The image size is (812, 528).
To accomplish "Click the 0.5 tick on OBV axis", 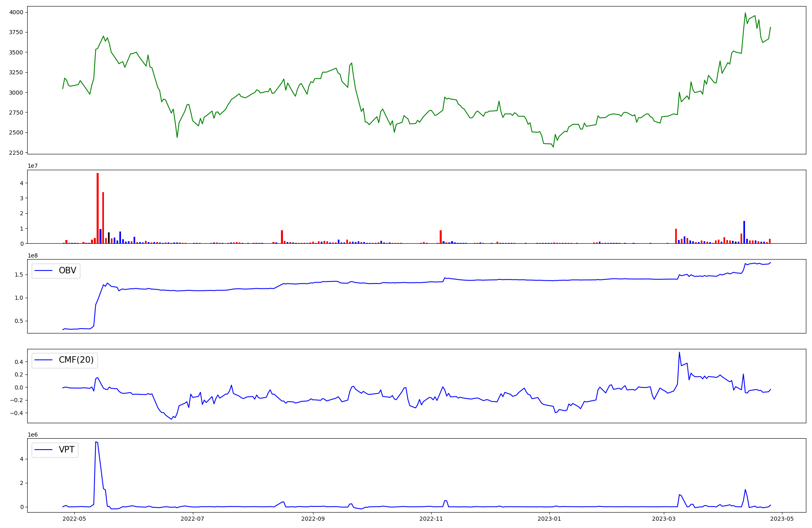I will pos(19,321).
